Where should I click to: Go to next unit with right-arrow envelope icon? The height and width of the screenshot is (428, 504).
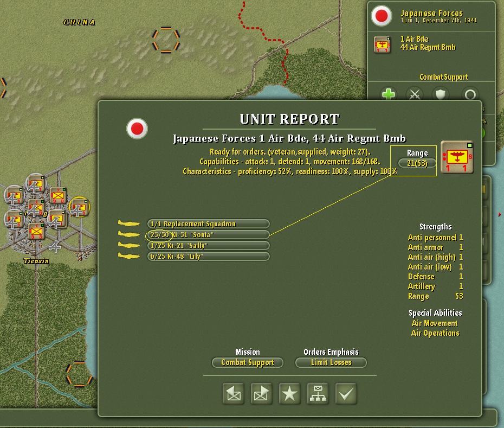click(x=261, y=393)
